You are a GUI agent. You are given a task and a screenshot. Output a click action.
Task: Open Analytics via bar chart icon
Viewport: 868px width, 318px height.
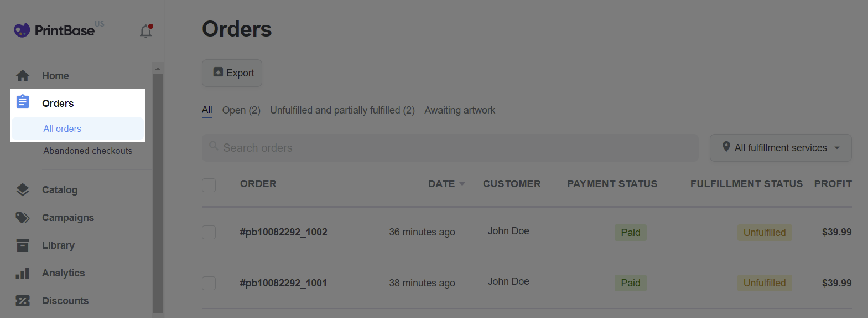[x=23, y=273]
